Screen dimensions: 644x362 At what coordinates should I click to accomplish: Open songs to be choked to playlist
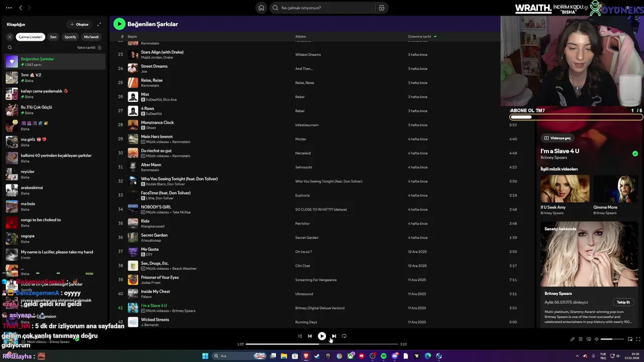point(55,222)
